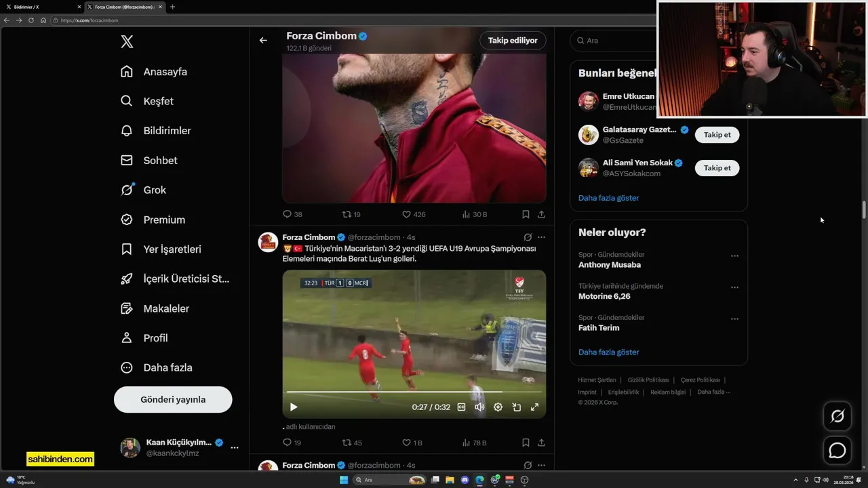The image size is (868, 488).
Task: Switch to the Bildirimler / X browser tab
Action: click(x=42, y=7)
